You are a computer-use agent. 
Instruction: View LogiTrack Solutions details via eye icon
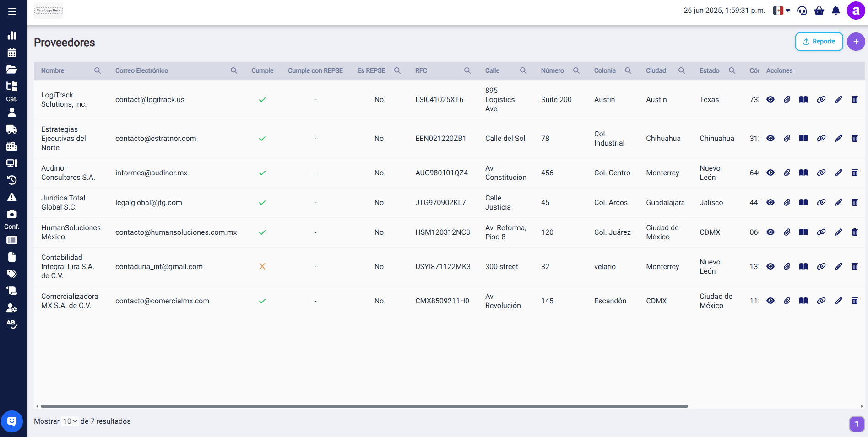point(770,99)
